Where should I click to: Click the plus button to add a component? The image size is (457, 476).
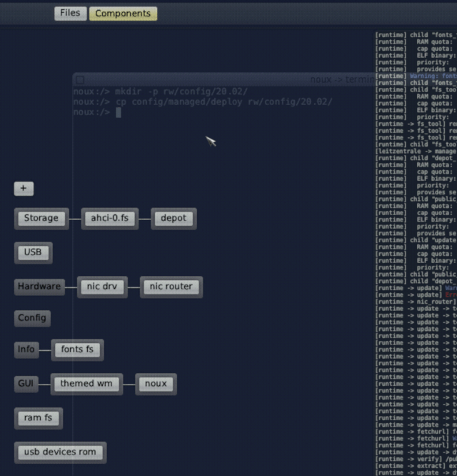24,189
